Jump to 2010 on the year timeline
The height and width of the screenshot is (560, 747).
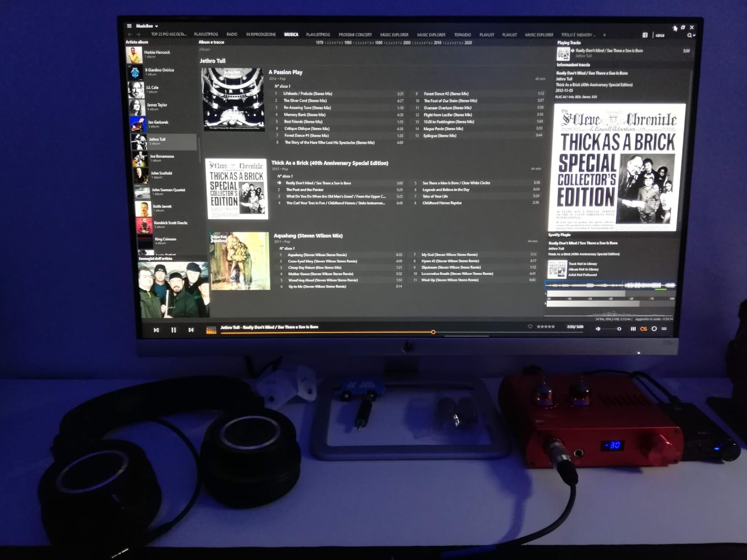tap(438, 43)
